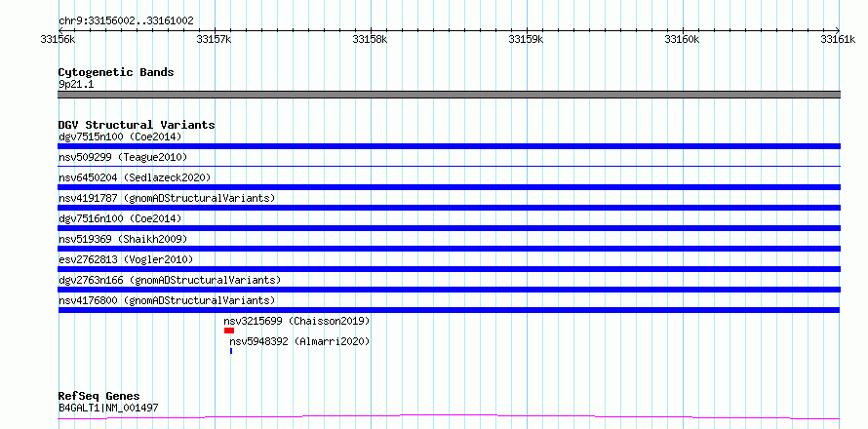Screen dimensions: 868x429
Task: Click the dgv7515n100 (Coe2014) variant label
Action: tap(120, 136)
